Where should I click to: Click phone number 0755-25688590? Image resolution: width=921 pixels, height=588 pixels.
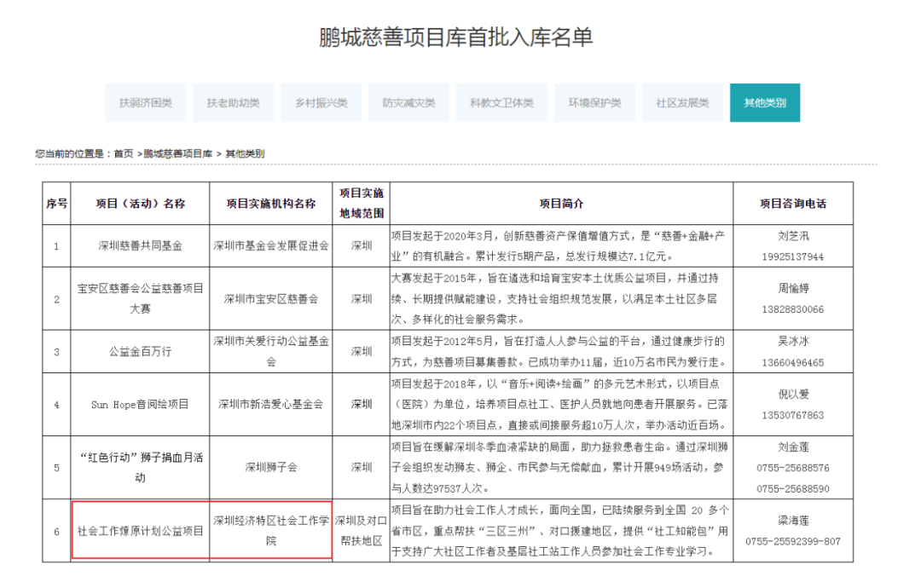793,489
